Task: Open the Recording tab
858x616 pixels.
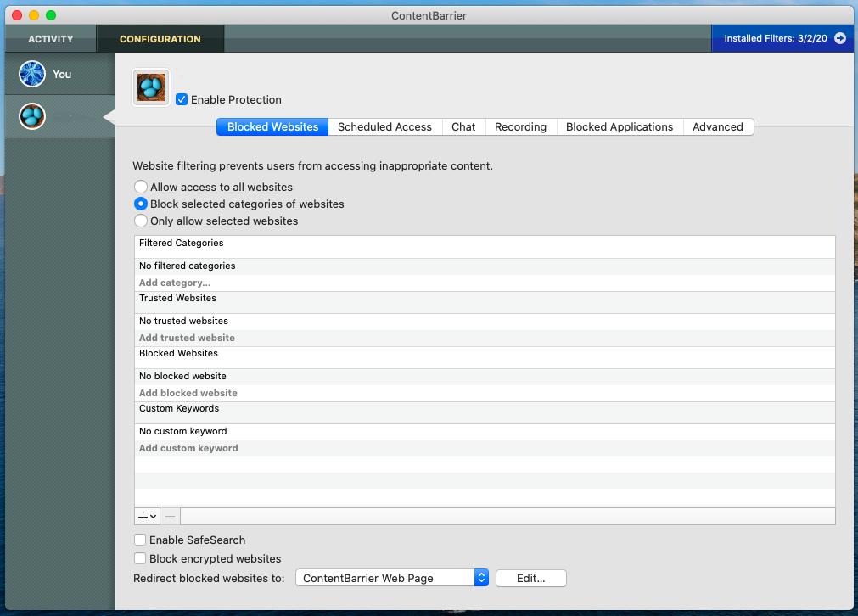Action: (520, 127)
